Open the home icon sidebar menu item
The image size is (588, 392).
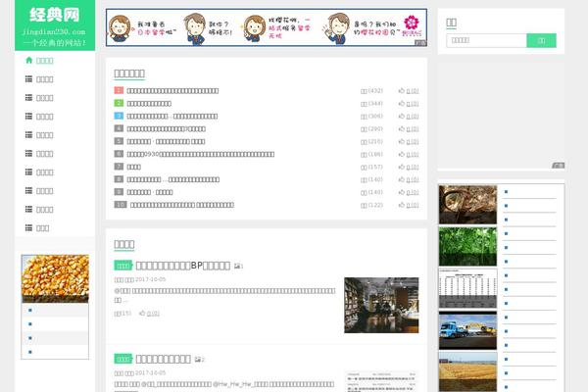pyautogui.click(x=39, y=61)
